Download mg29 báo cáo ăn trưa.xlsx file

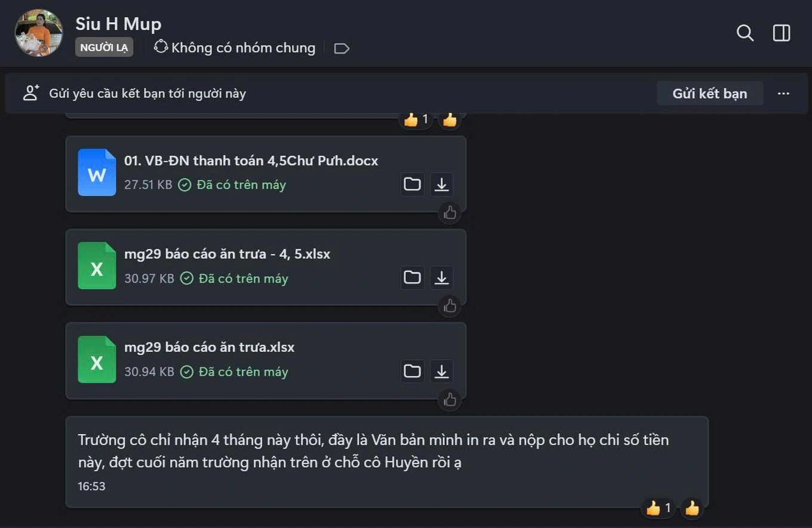441,372
